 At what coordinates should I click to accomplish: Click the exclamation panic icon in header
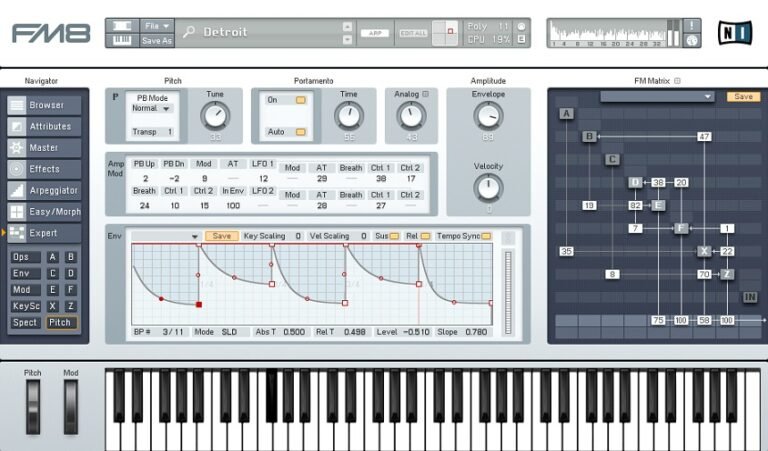pyautogui.click(x=692, y=25)
